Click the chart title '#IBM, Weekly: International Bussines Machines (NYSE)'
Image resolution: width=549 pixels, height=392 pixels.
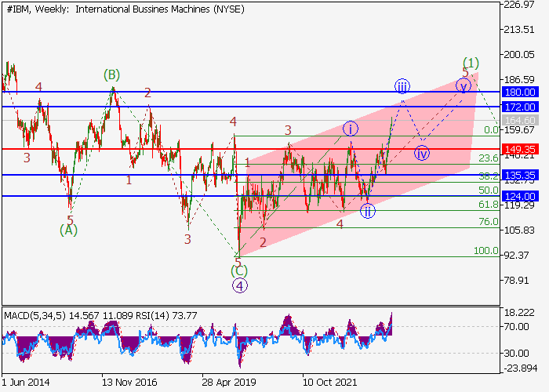click(125, 9)
